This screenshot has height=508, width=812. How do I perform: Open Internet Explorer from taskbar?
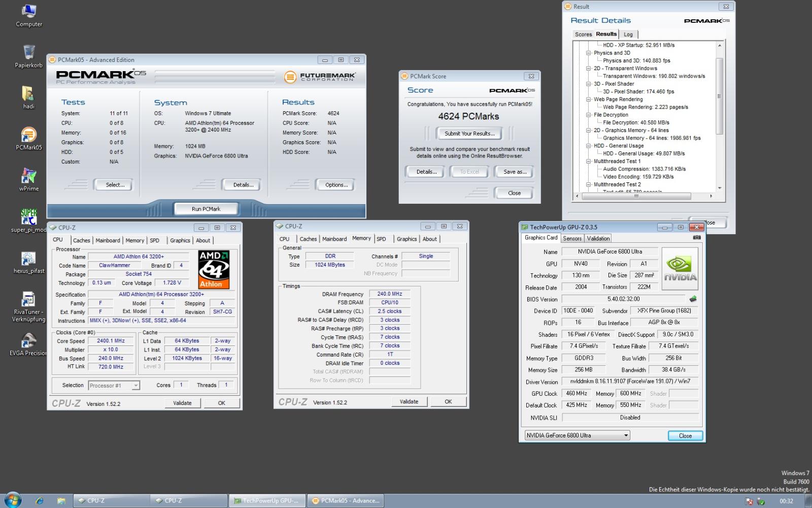pos(40,501)
